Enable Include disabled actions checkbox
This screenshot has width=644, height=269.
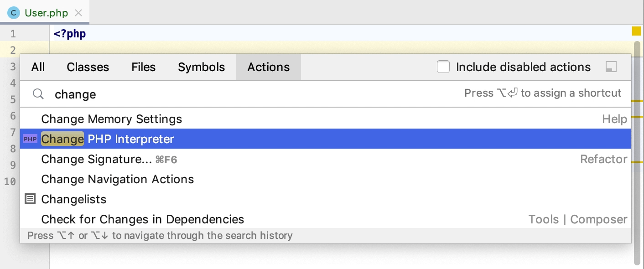(x=443, y=67)
